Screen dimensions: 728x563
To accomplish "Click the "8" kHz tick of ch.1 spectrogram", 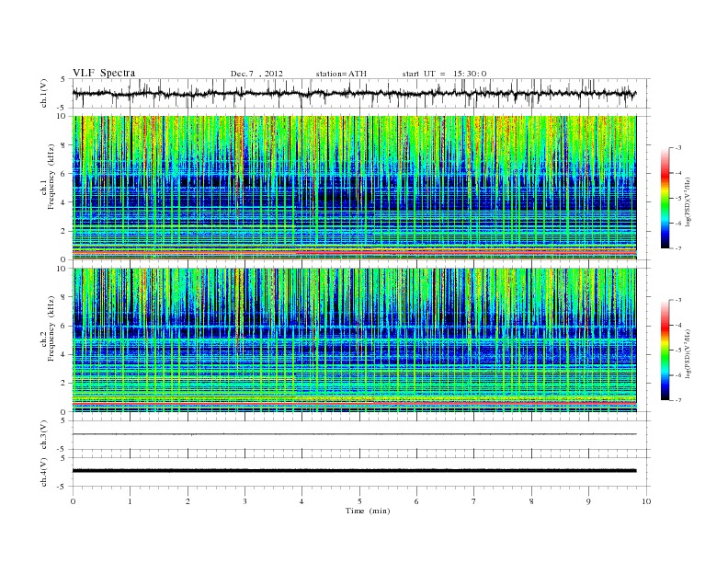I will pos(64,145).
